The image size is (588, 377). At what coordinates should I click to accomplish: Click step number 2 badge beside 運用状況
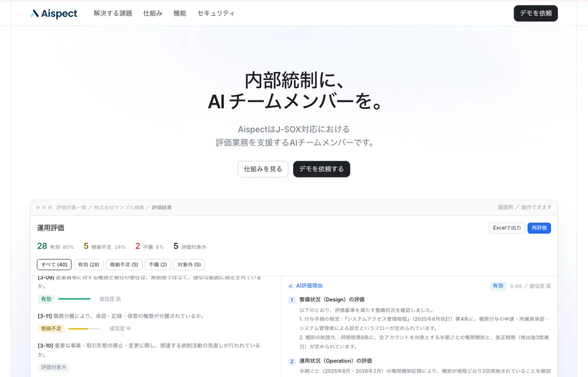[292, 361]
